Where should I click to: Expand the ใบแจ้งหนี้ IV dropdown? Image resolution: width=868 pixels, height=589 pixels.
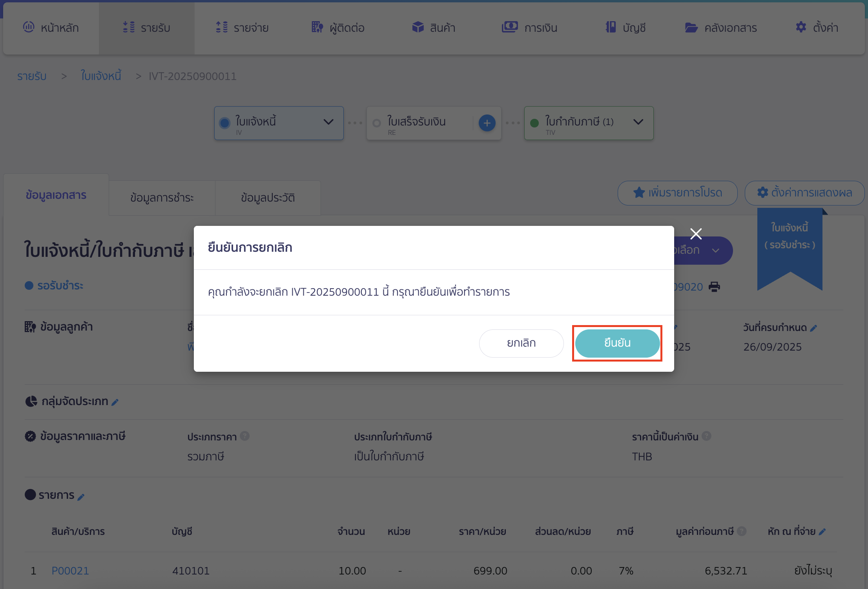pyautogui.click(x=328, y=122)
